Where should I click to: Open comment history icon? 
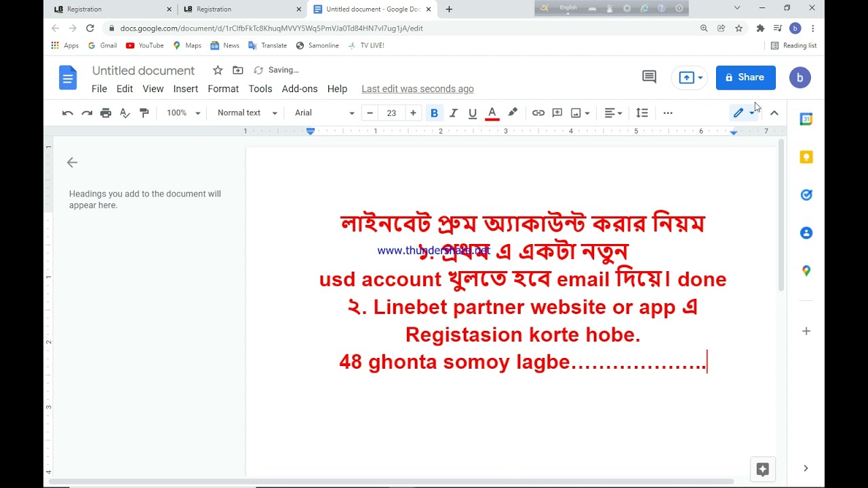pyautogui.click(x=649, y=77)
